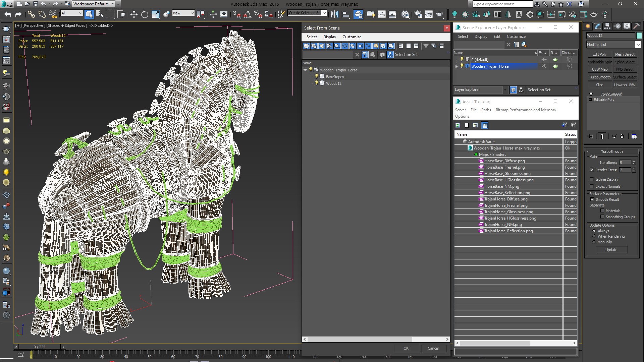Toggle visibility bulb of BaseRopes
The image size is (644, 362).
[316, 76]
